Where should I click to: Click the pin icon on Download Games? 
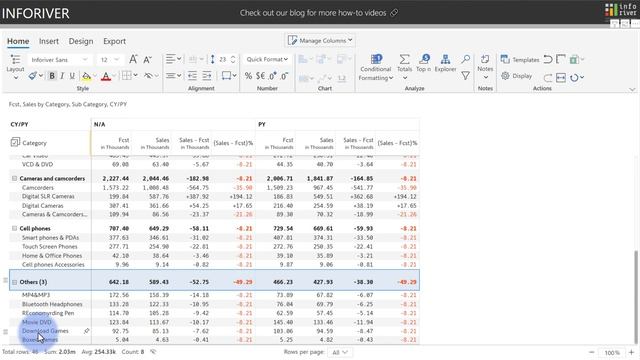tap(87, 331)
